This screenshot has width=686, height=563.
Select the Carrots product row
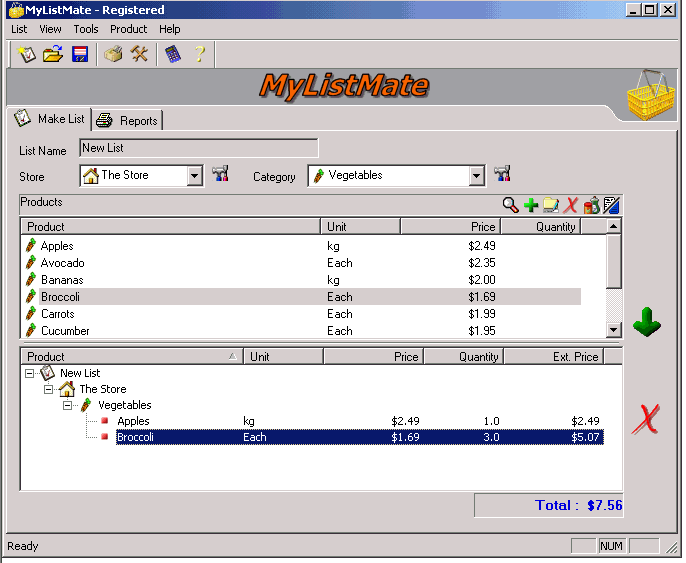[x=302, y=314]
